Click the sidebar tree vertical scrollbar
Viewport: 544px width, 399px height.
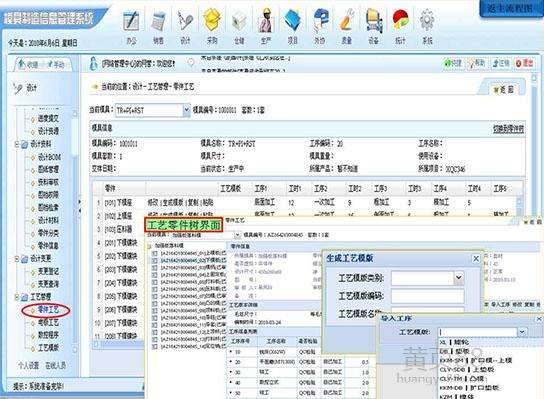(x=75, y=231)
